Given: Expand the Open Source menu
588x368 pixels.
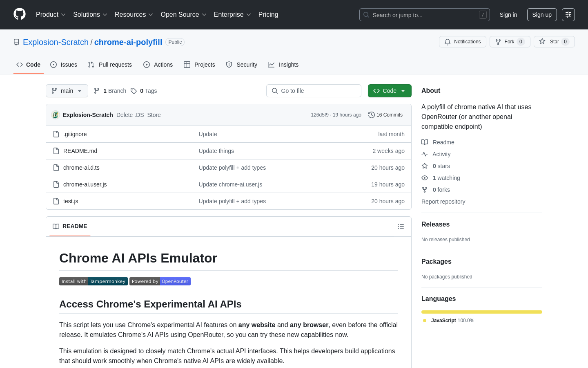Looking at the screenshot, I should click(x=184, y=15).
